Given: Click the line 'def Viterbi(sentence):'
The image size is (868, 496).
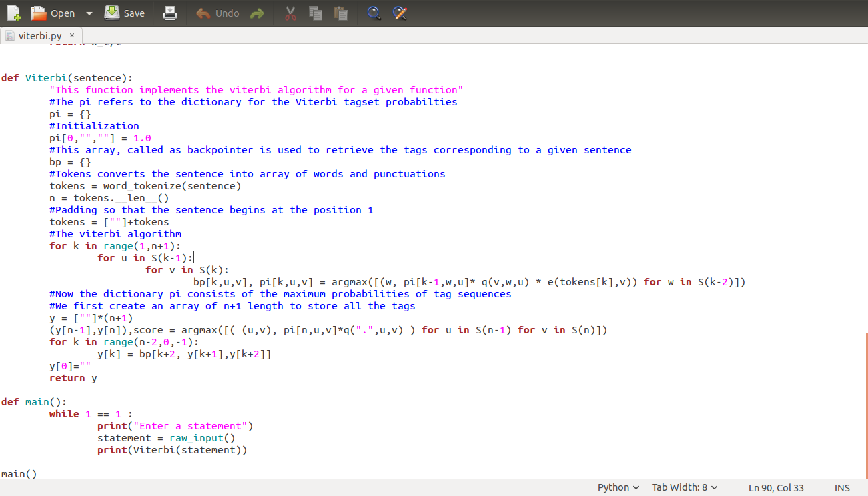Looking at the screenshot, I should [x=67, y=78].
